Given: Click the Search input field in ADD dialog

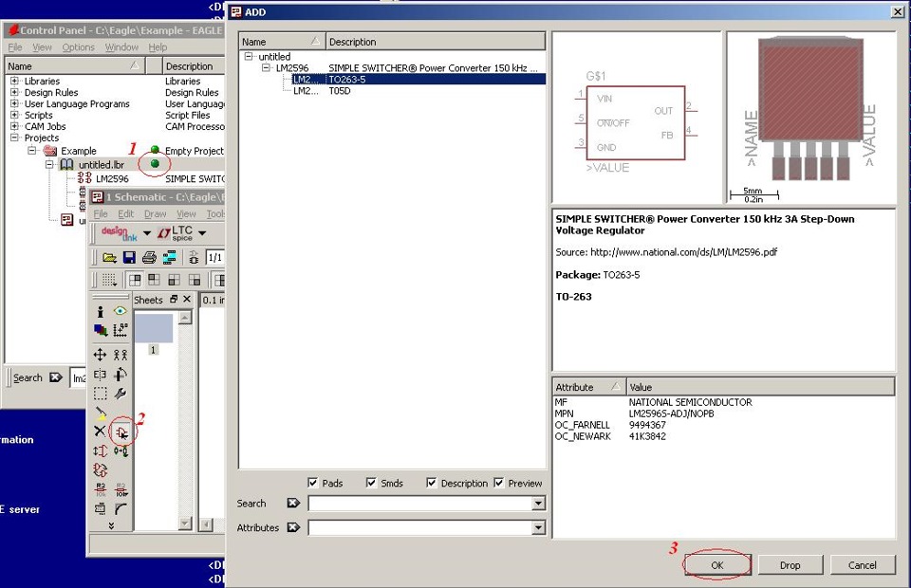Looking at the screenshot, I should [x=420, y=504].
